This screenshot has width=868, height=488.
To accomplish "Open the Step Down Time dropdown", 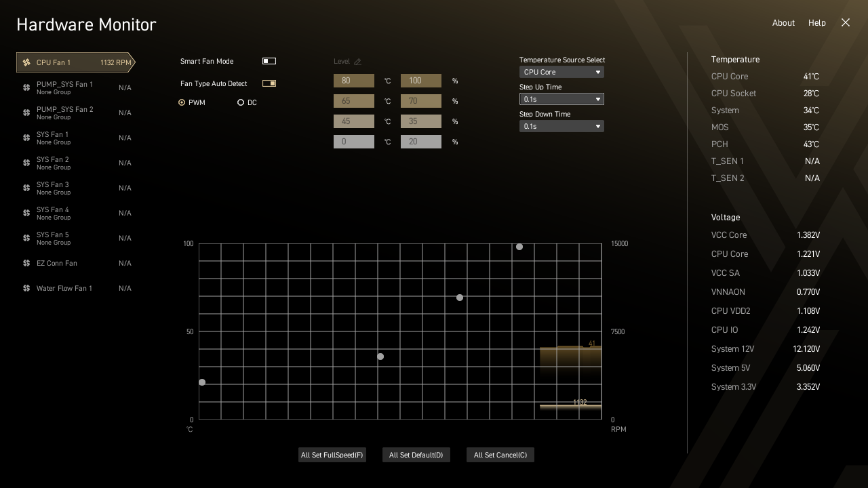I will (561, 126).
